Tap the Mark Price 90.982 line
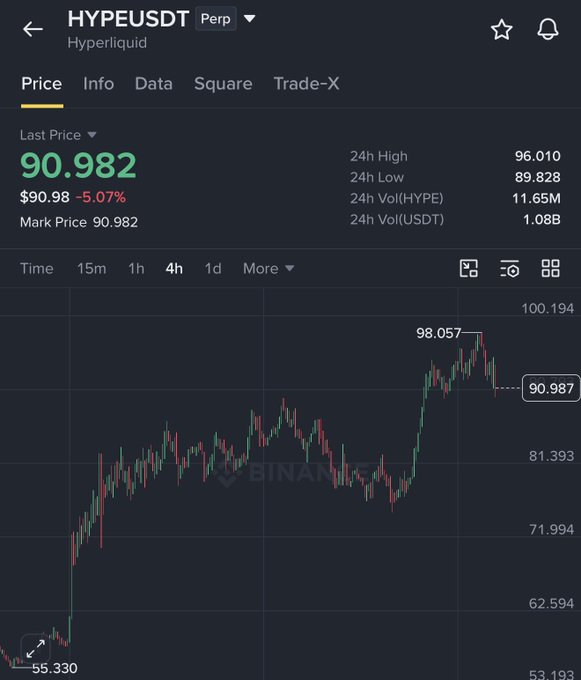This screenshot has height=680, width=581. tap(79, 222)
